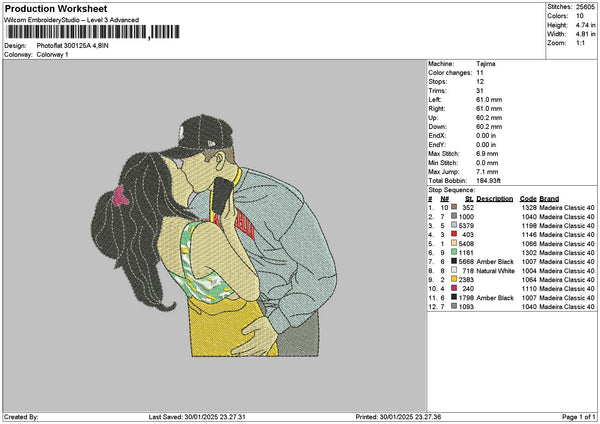Click the light blue swatch for code 1198
Screen dimensions: 600x424
(x=454, y=225)
